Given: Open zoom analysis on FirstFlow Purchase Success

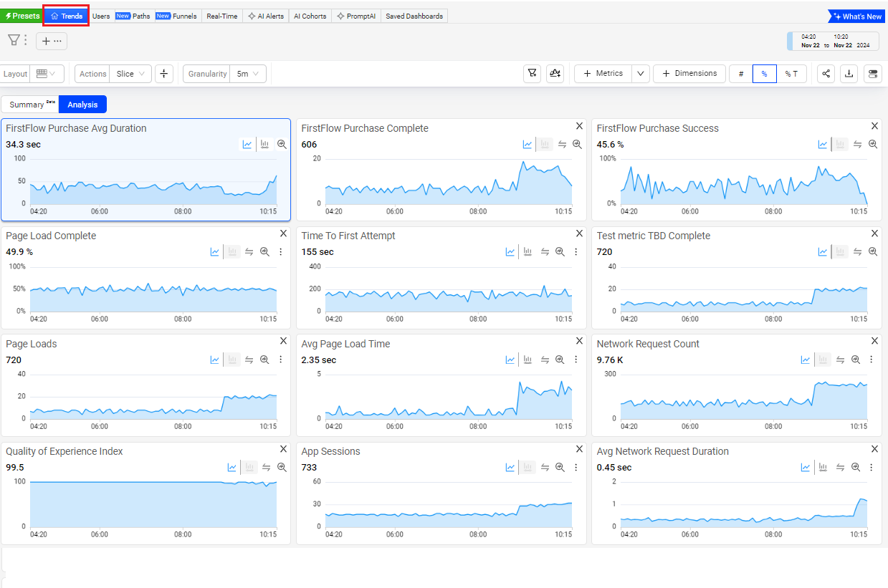Looking at the screenshot, I should point(873,144).
